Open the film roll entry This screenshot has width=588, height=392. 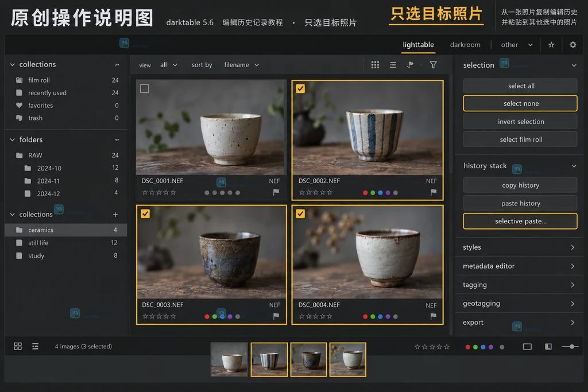pyautogui.click(x=67, y=80)
